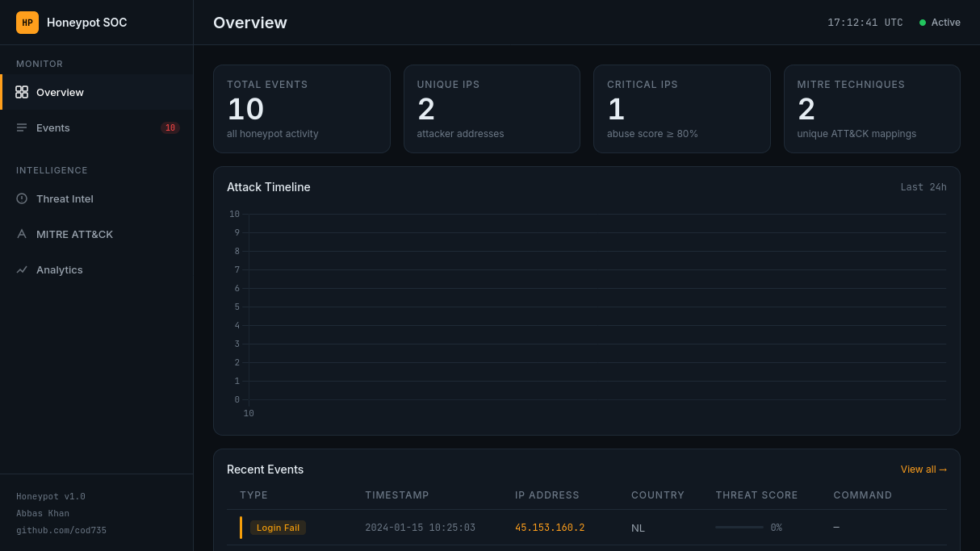
Task: Open the MITRE ATT&CK section
Action: coord(74,234)
